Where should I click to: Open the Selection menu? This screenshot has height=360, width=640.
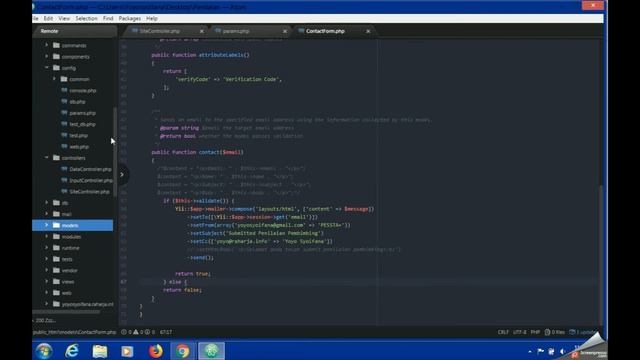[86, 18]
